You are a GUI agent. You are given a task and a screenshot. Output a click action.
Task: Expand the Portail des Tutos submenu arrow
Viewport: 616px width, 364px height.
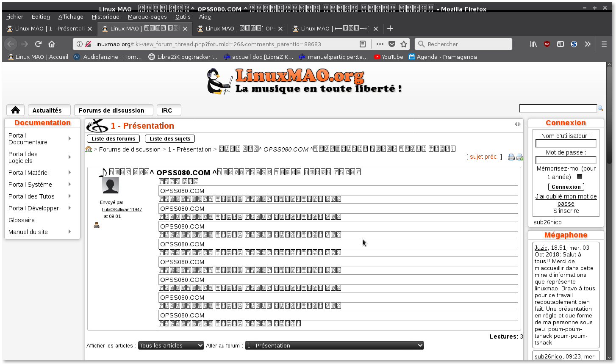[69, 196]
